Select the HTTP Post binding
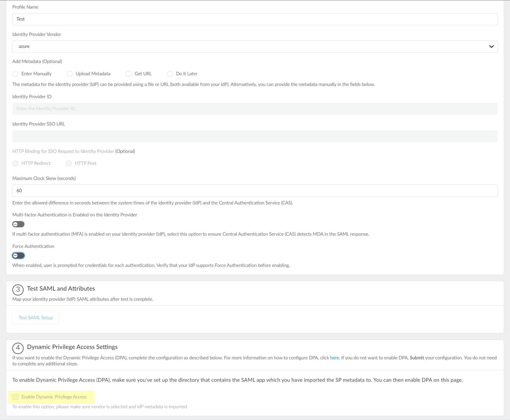This screenshot has width=510, height=420. [x=69, y=164]
